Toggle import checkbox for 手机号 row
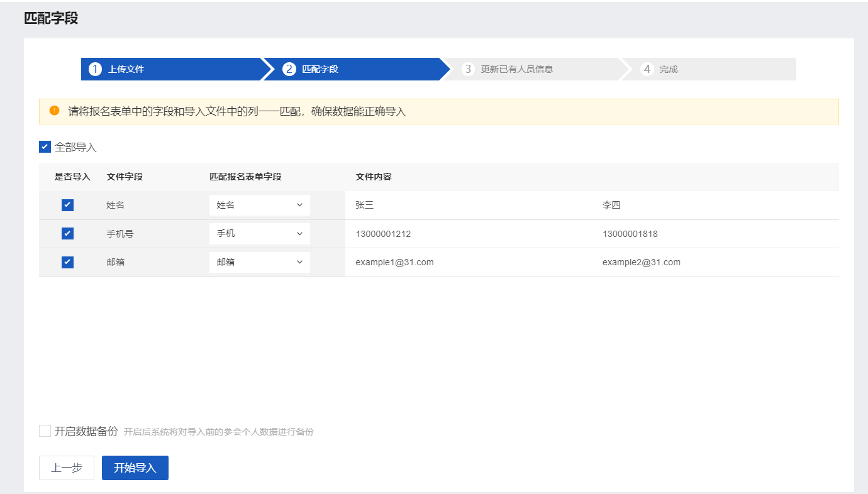 point(67,233)
